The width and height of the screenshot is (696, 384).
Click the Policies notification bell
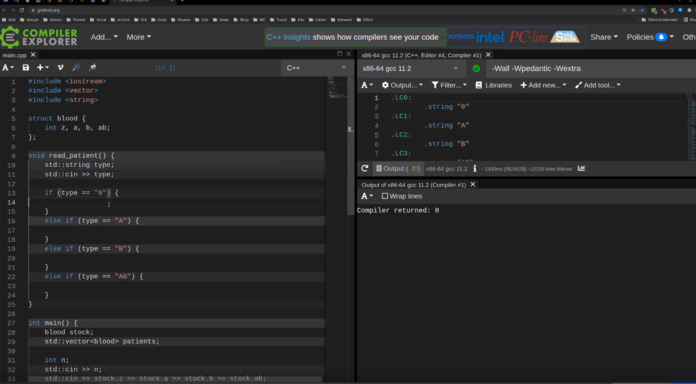click(x=661, y=37)
